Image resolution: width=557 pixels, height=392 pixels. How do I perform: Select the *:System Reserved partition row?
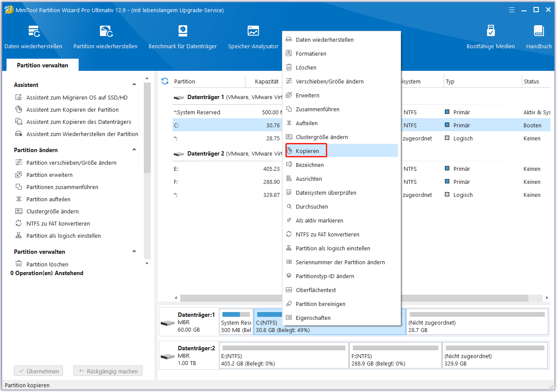tap(227, 113)
